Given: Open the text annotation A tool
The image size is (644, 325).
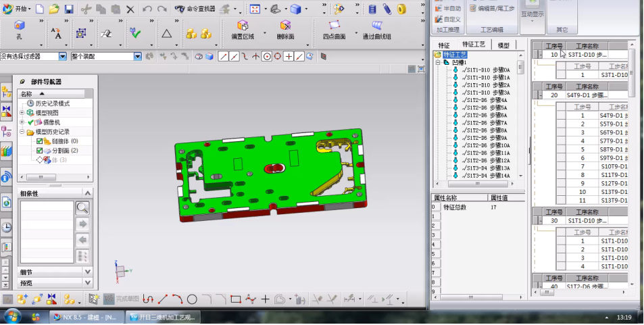Looking at the screenshot, I should coord(56,34).
